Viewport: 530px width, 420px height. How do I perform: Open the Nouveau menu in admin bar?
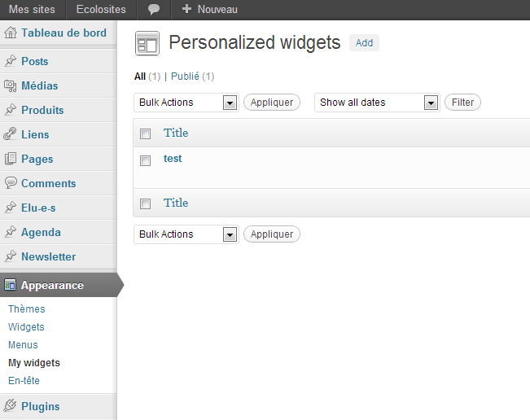[x=210, y=10]
